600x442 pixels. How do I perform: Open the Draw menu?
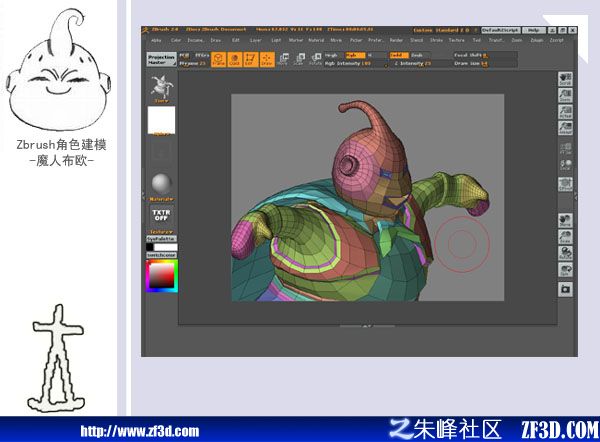[216, 40]
